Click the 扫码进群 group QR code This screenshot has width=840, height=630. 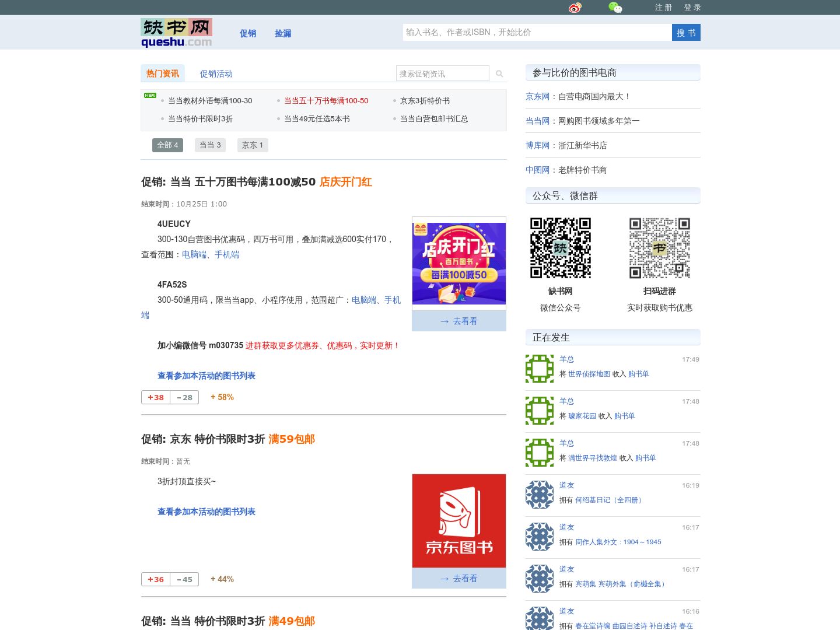click(660, 248)
